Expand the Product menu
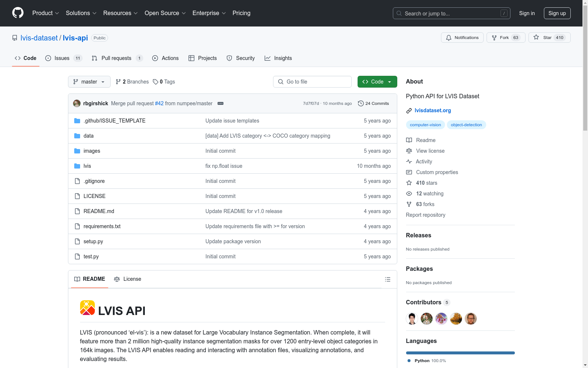588x368 pixels. coord(46,13)
